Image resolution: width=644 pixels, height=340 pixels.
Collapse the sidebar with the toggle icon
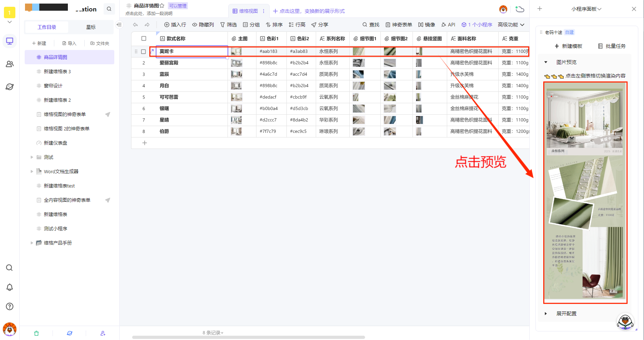point(119,25)
